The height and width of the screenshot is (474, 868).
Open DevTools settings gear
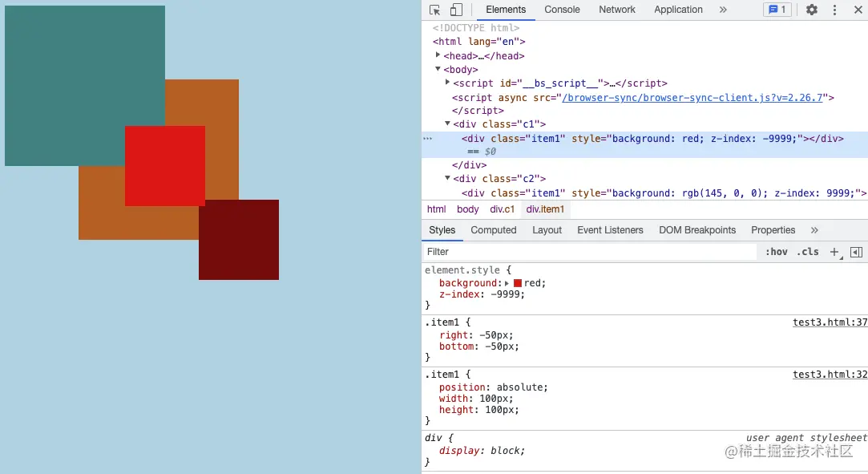tap(812, 10)
